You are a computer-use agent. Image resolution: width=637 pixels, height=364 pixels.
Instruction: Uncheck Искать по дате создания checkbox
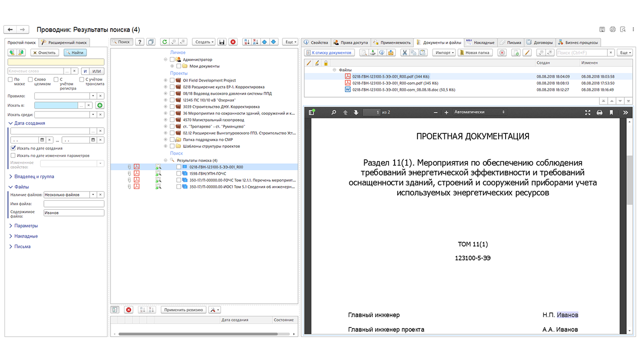pyautogui.click(x=13, y=148)
